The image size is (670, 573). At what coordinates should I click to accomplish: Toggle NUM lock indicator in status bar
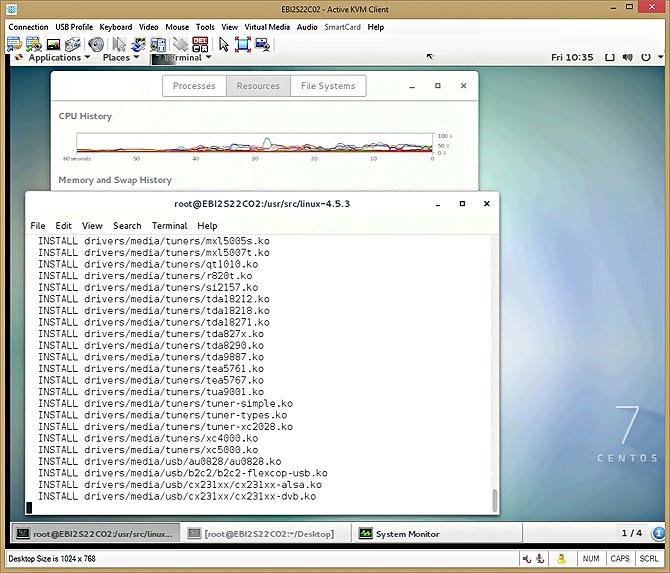pyautogui.click(x=591, y=558)
